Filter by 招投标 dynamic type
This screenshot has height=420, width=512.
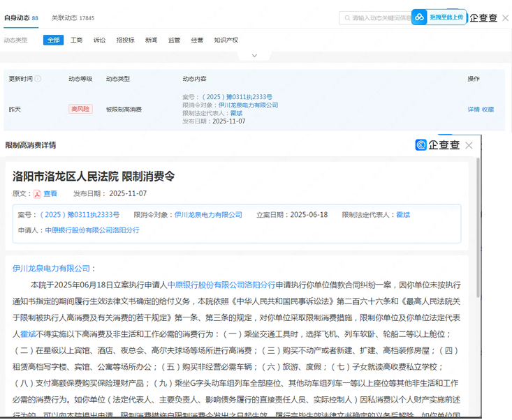click(x=125, y=40)
